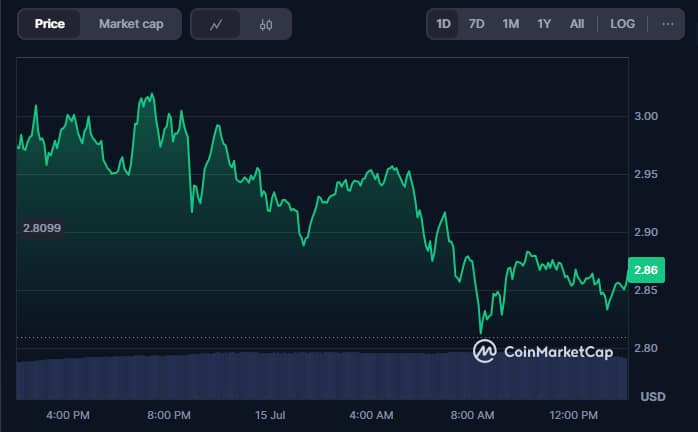Show the All time range
This screenshot has width=698, height=432.
576,24
